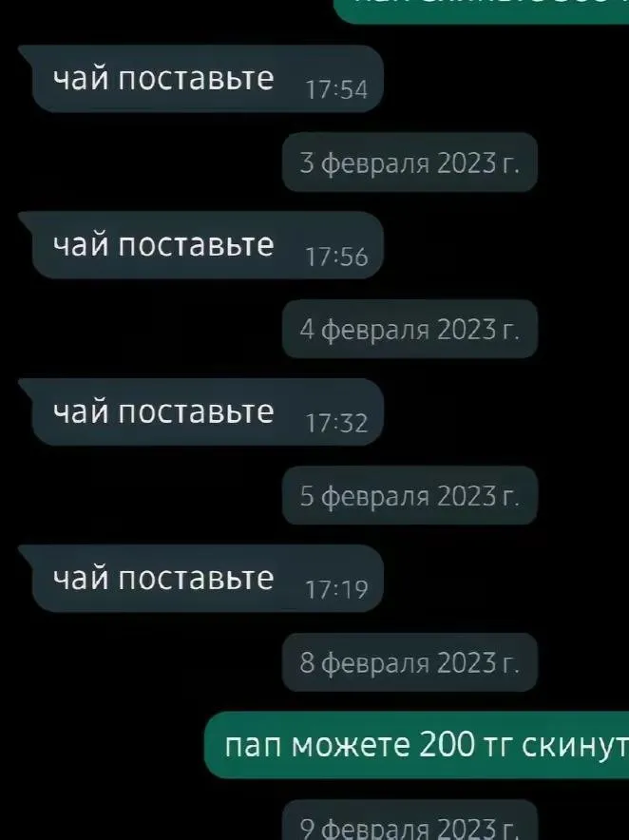Click the 17:56 message timestamp

point(336,257)
